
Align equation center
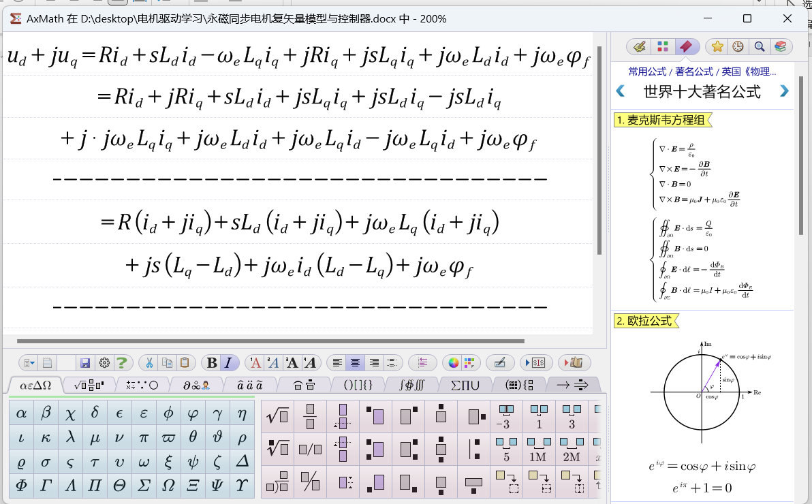[356, 363]
